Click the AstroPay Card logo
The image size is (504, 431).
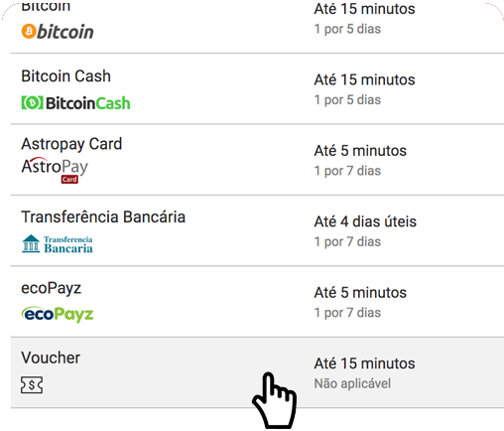(55, 170)
